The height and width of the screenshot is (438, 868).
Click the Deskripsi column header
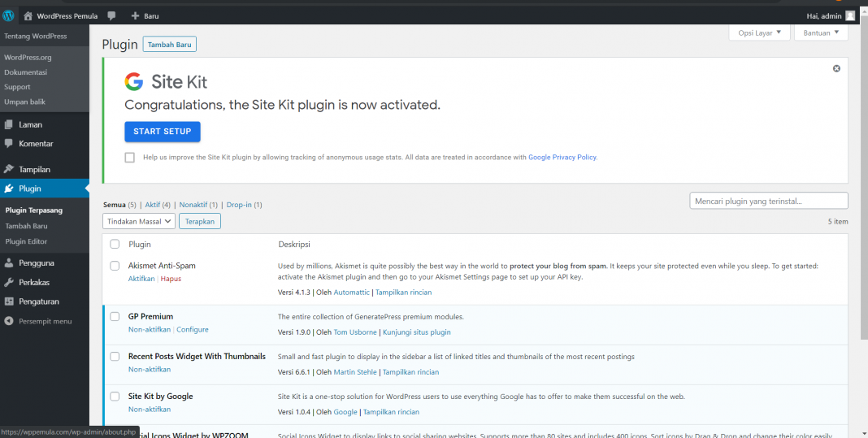(294, 245)
